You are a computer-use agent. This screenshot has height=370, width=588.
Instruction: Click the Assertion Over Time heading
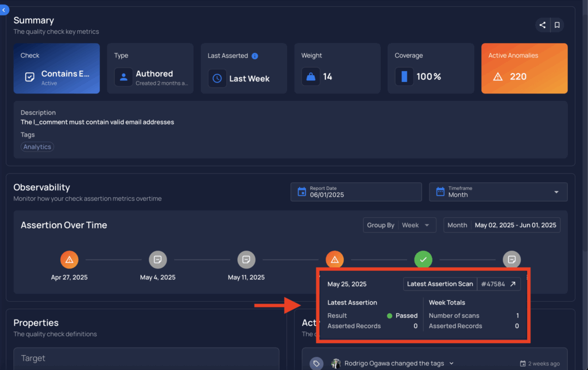pos(64,225)
